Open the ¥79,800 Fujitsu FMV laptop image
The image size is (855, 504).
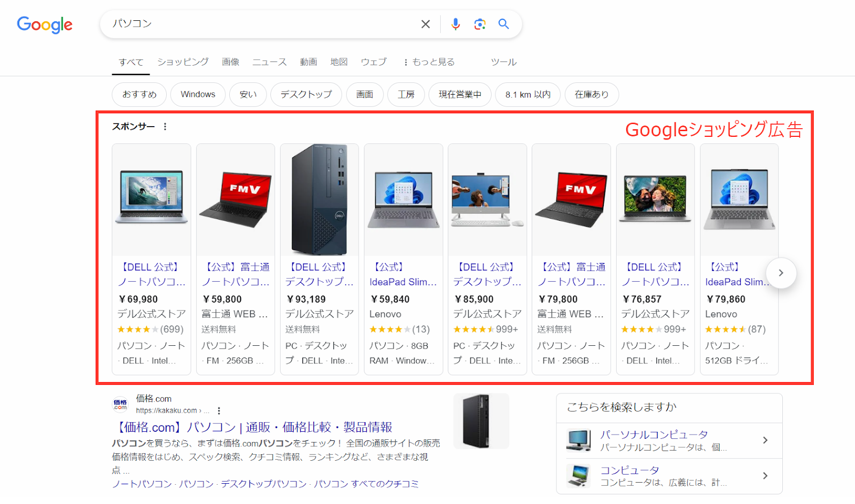click(571, 199)
